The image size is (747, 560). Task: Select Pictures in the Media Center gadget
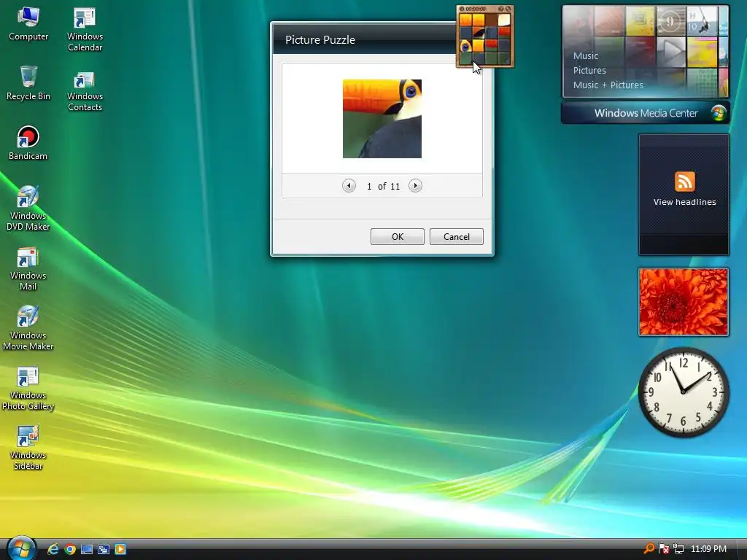click(x=589, y=71)
